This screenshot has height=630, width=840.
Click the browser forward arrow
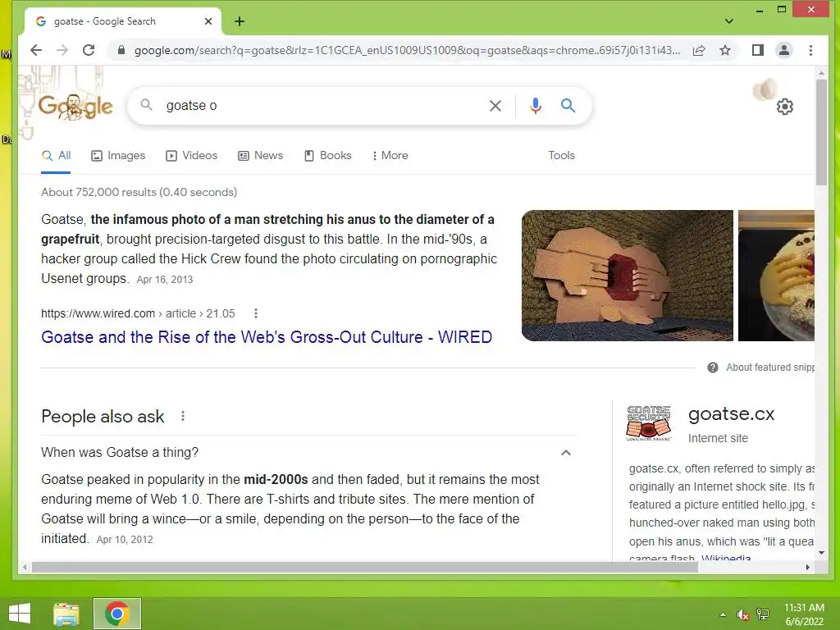click(x=62, y=50)
